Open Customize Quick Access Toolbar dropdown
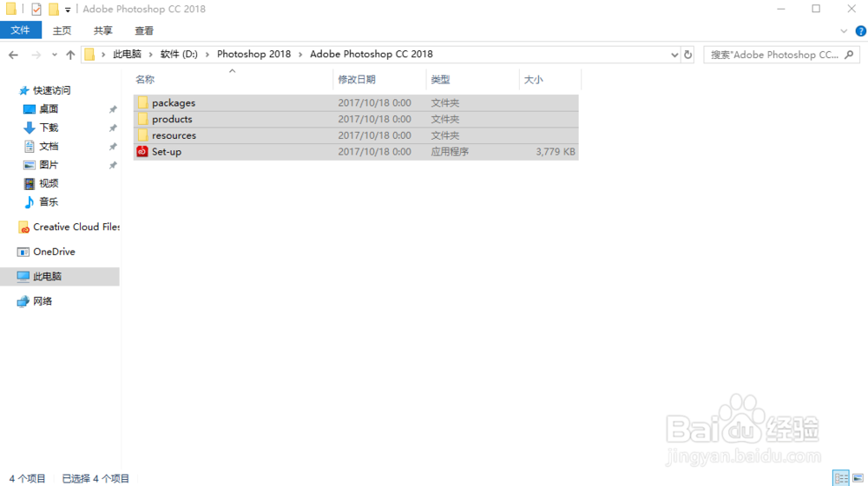 click(68, 10)
